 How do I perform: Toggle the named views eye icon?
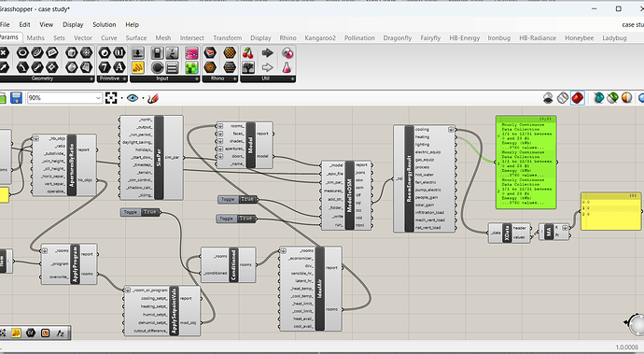pyautogui.click(x=133, y=98)
